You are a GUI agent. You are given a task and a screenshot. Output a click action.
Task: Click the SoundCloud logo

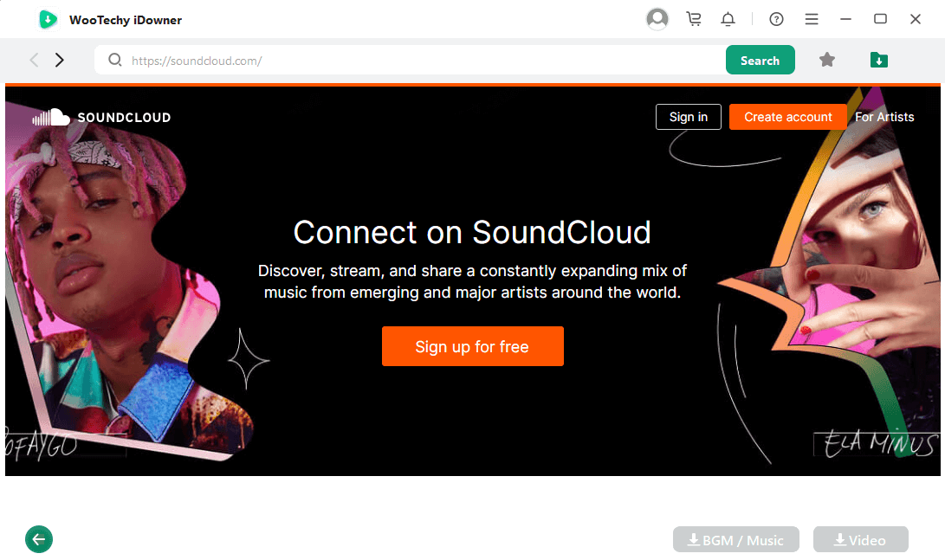click(x=101, y=117)
